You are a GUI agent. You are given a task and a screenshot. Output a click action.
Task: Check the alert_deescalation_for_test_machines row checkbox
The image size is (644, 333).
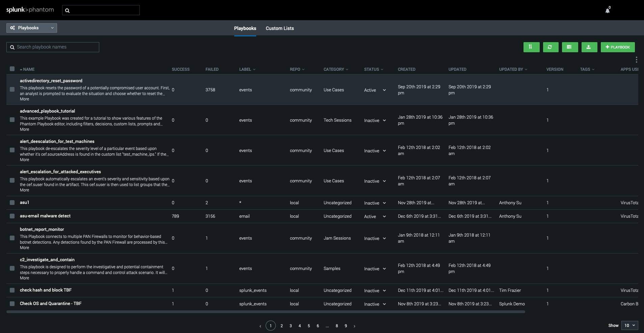click(x=12, y=150)
